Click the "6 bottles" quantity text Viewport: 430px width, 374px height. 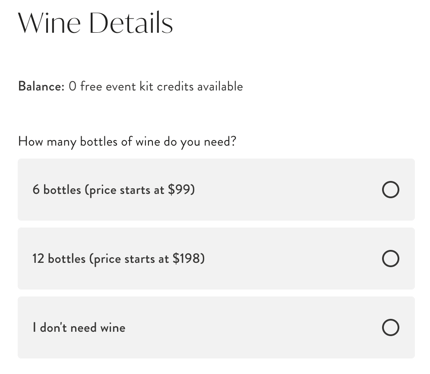coord(56,190)
